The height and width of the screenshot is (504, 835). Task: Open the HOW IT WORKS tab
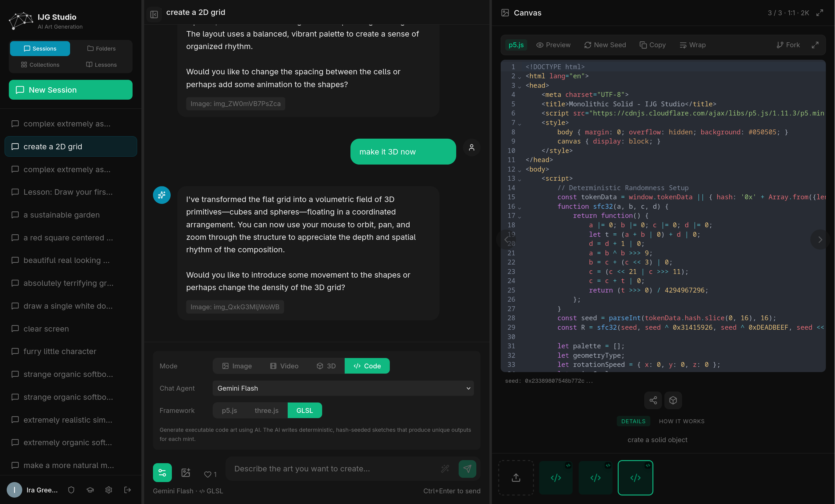(681, 421)
